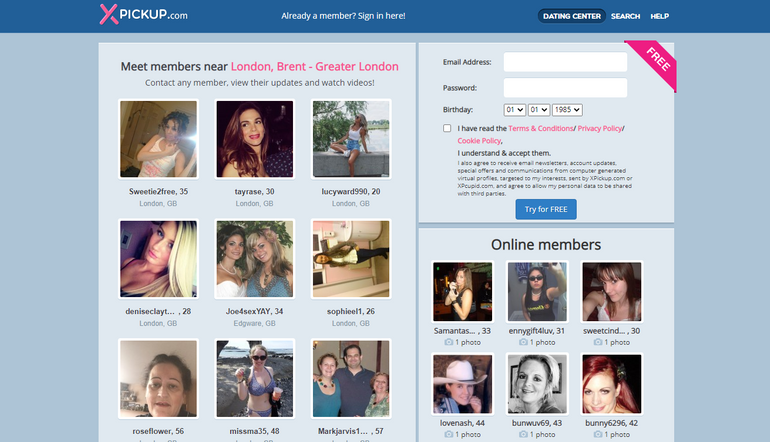
Task: Click camera icon under ennygift4luv profile
Action: coord(523,342)
